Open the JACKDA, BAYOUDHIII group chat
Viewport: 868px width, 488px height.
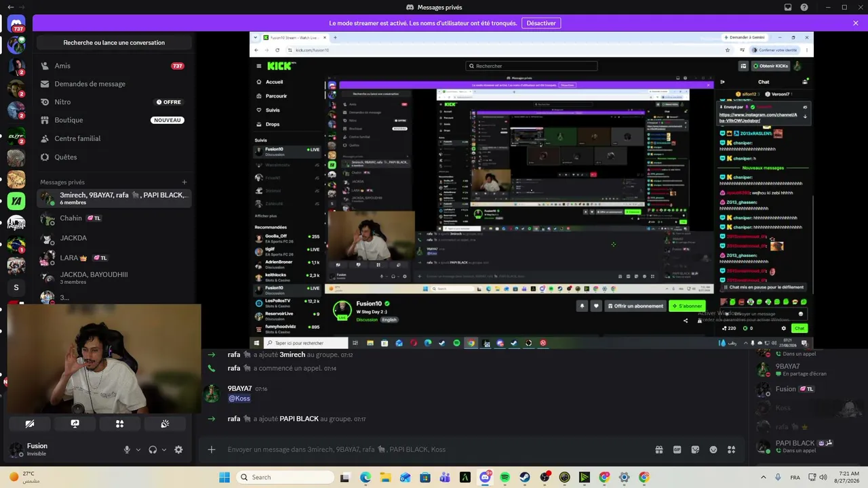[113, 278]
